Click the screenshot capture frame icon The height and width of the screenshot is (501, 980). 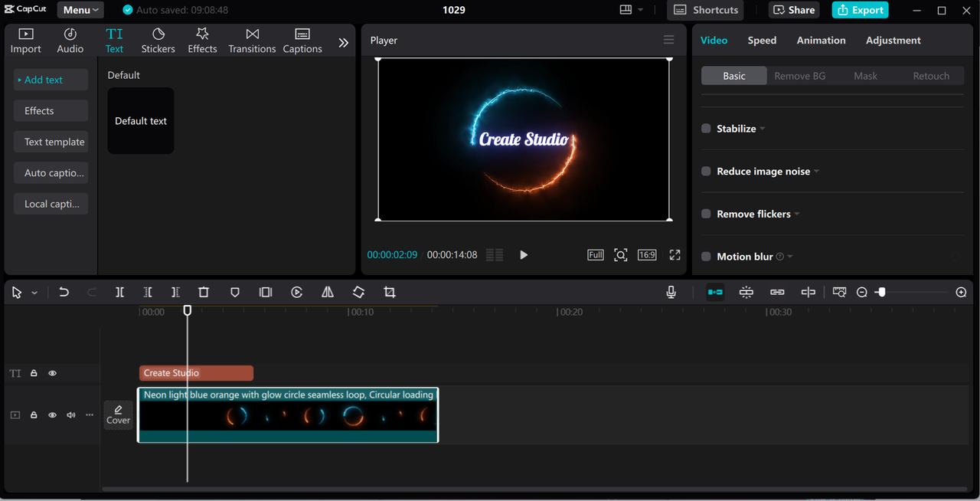621,254
